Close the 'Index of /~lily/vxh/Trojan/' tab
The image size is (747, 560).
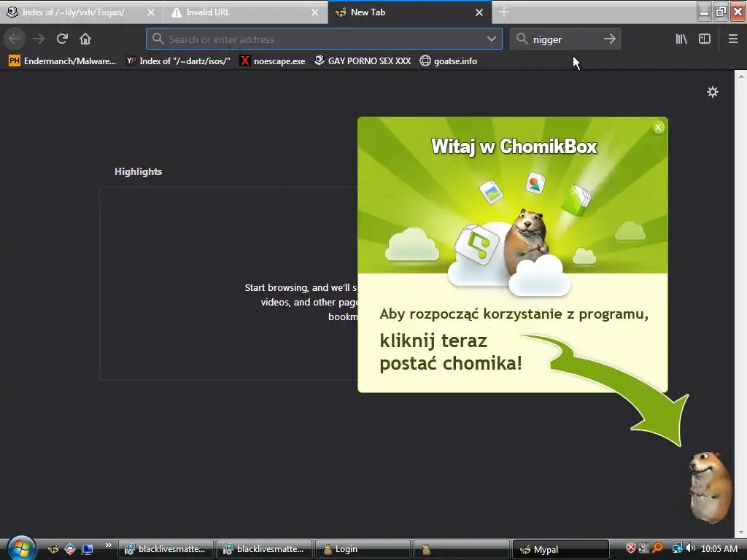150,12
